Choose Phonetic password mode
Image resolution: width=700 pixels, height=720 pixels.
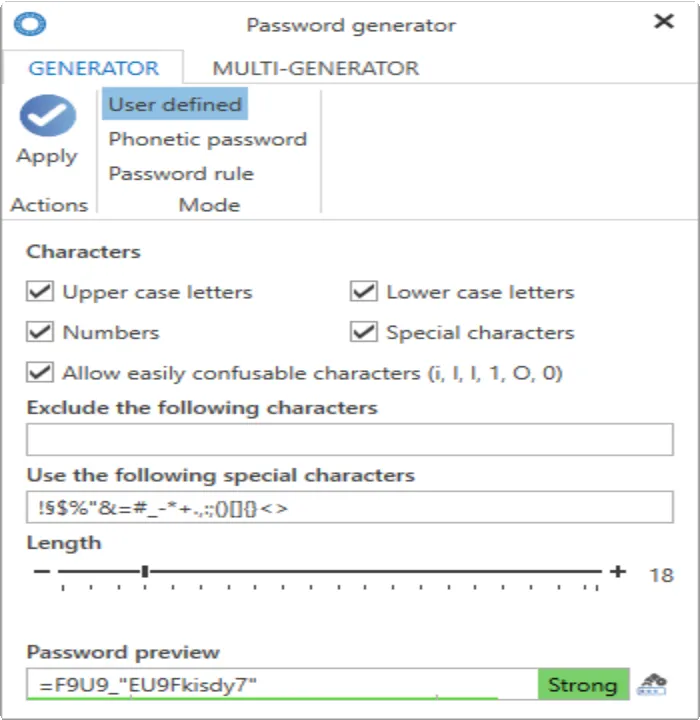(208, 139)
